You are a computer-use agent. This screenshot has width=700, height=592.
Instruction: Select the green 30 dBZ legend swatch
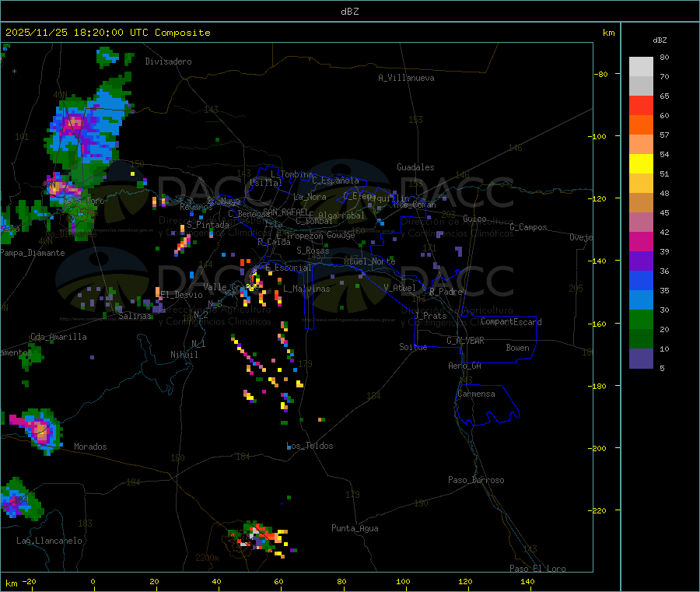pos(641,319)
